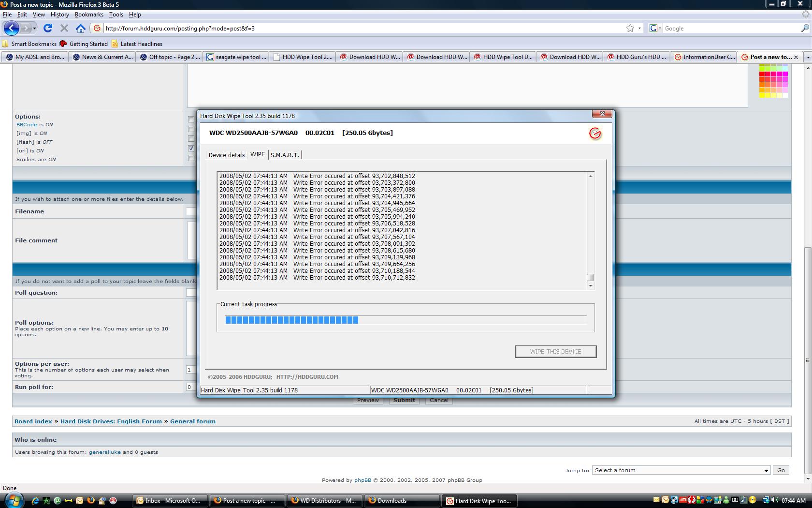Go back with Firefox's Back arrow

point(12,28)
